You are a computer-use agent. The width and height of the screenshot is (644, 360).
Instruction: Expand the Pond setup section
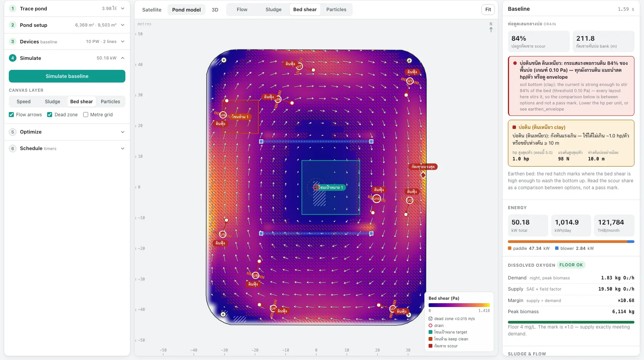67,25
